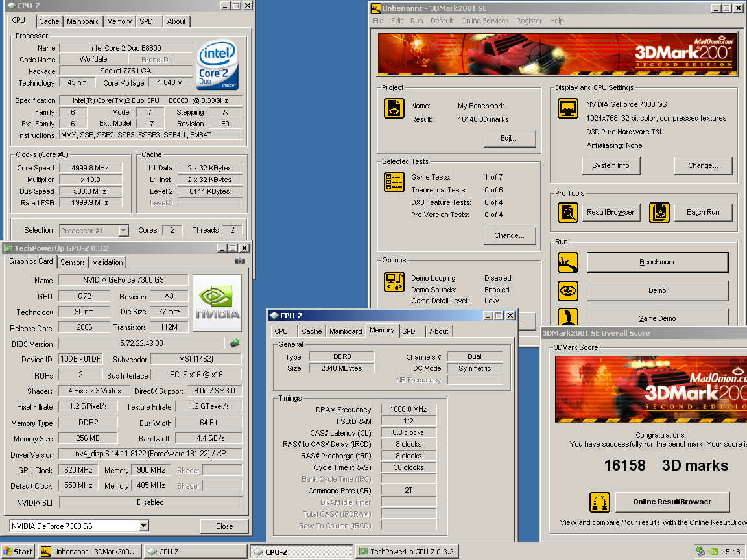Click the Memory CPU-Z window title icon
Image resolution: width=747 pixels, height=560 pixels.
[274, 315]
